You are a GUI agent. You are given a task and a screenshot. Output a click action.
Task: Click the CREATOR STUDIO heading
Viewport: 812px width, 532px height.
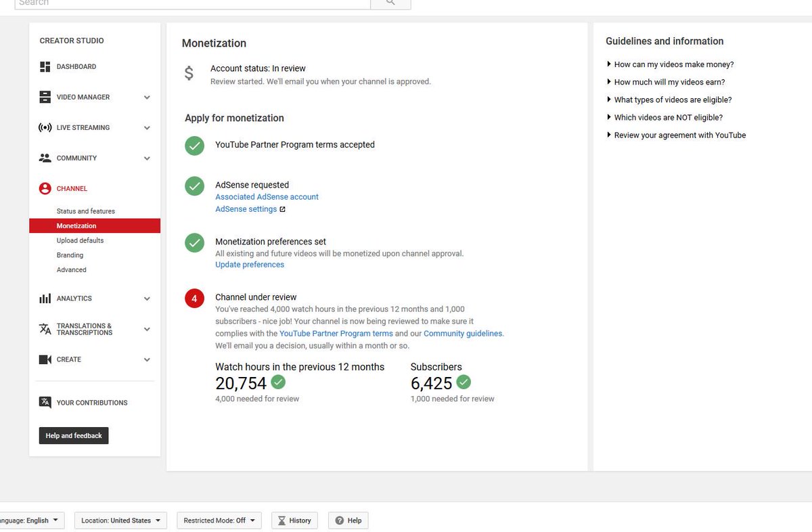[x=72, y=41]
